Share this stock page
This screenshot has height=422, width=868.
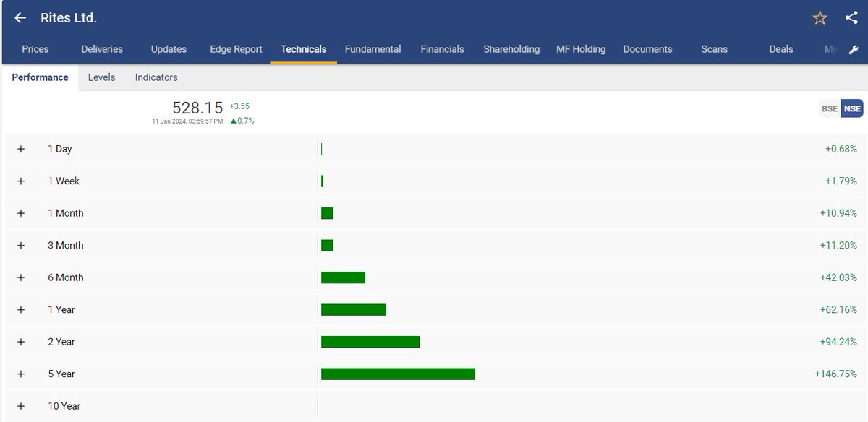851,18
